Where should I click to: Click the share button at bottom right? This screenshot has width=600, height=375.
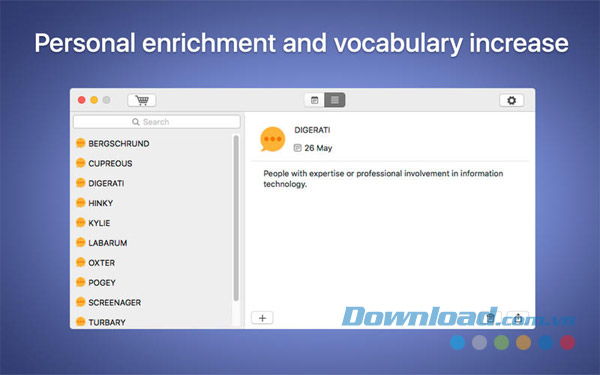pos(518,318)
